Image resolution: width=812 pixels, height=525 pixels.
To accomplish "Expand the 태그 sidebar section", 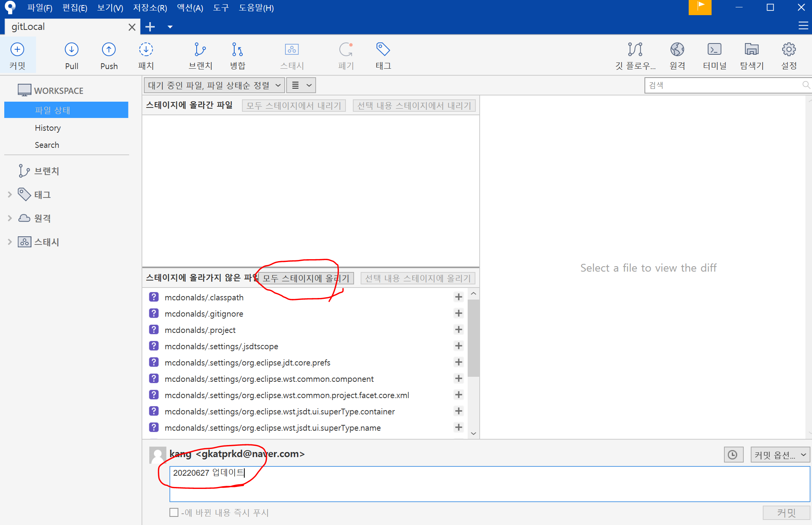I will coord(10,195).
